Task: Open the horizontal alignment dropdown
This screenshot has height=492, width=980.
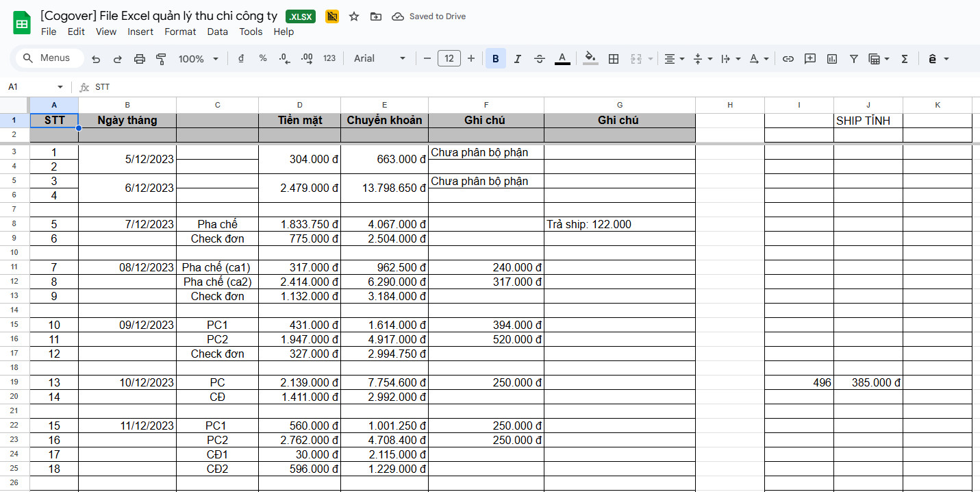Action: [673, 58]
